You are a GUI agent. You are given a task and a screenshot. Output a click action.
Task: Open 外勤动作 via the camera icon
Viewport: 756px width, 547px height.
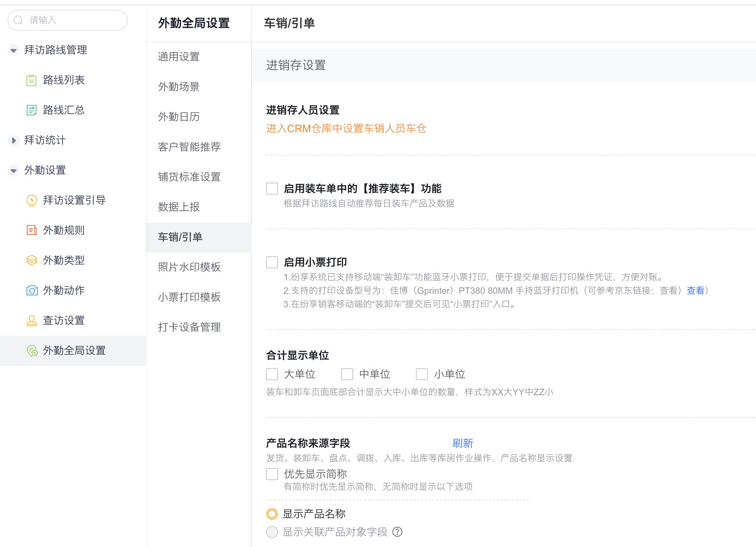(x=32, y=290)
